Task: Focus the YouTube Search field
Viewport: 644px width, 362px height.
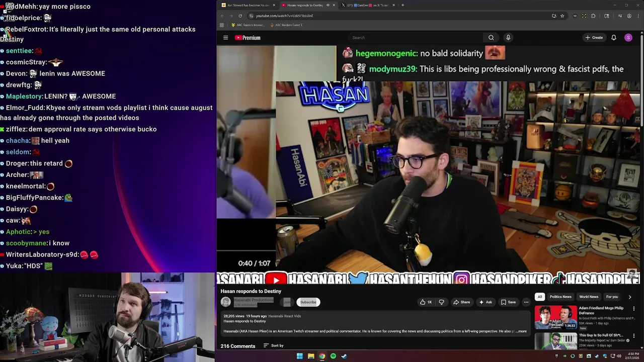Action: [416, 38]
